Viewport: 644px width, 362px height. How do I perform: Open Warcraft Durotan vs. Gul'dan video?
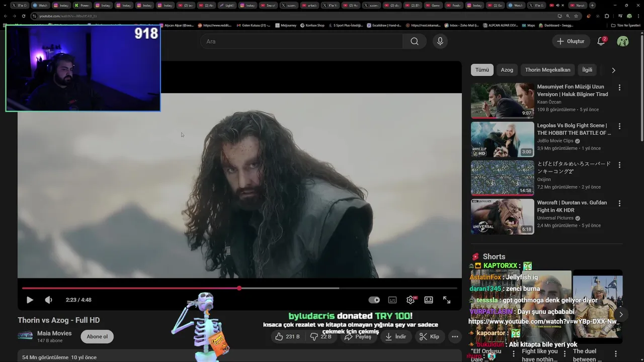click(502, 217)
